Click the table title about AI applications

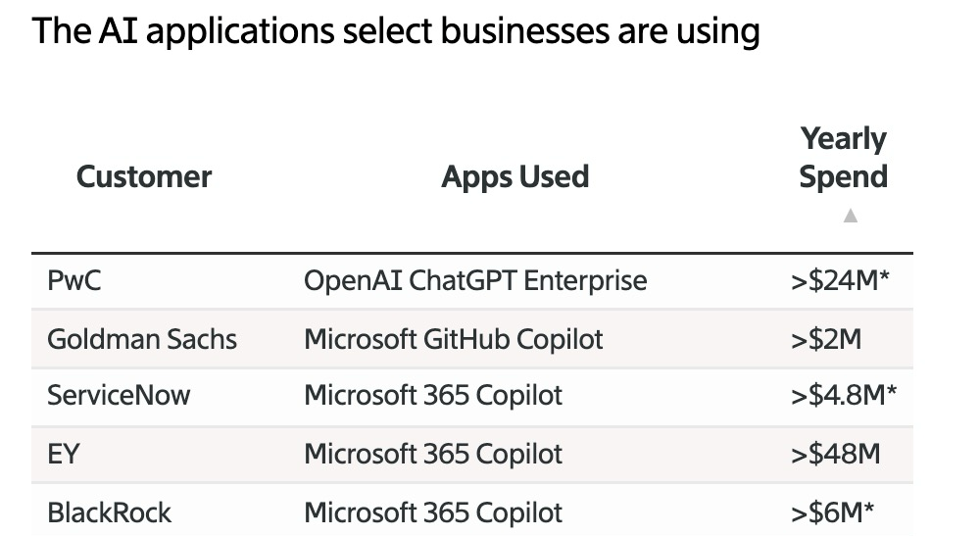coord(396,32)
